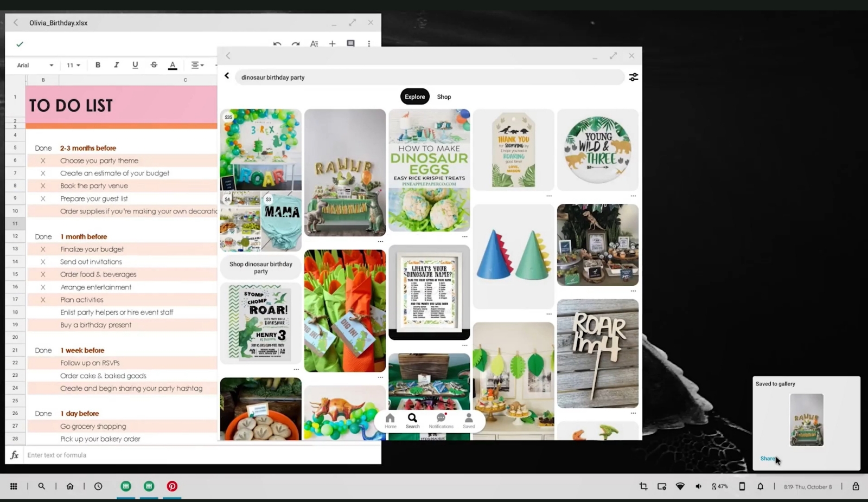The height and width of the screenshot is (502, 868).
Task: Toggle strikethrough formatting
Action: 154,65
